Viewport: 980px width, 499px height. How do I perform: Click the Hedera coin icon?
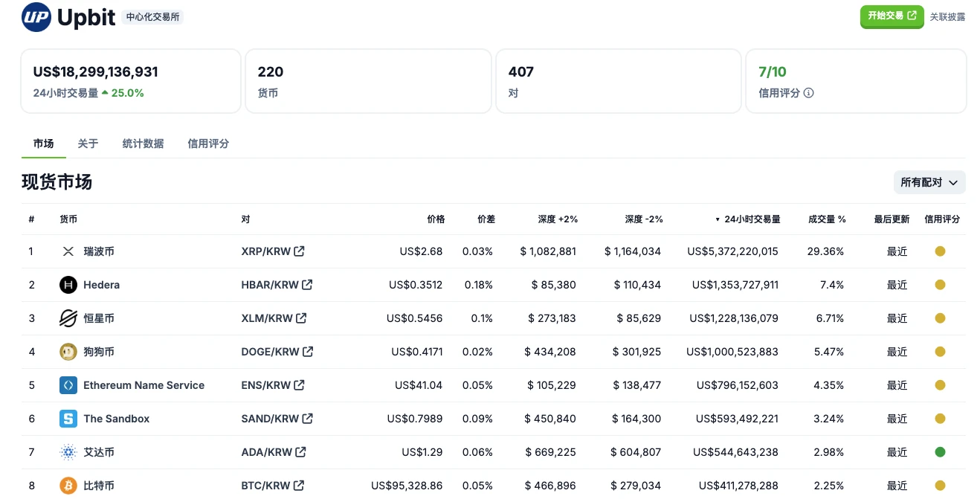(x=68, y=285)
